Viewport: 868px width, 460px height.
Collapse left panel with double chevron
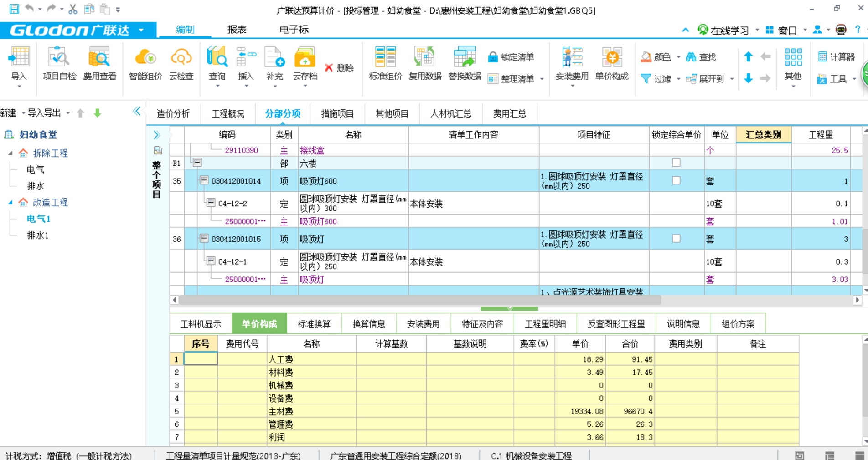click(x=136, y=111)
